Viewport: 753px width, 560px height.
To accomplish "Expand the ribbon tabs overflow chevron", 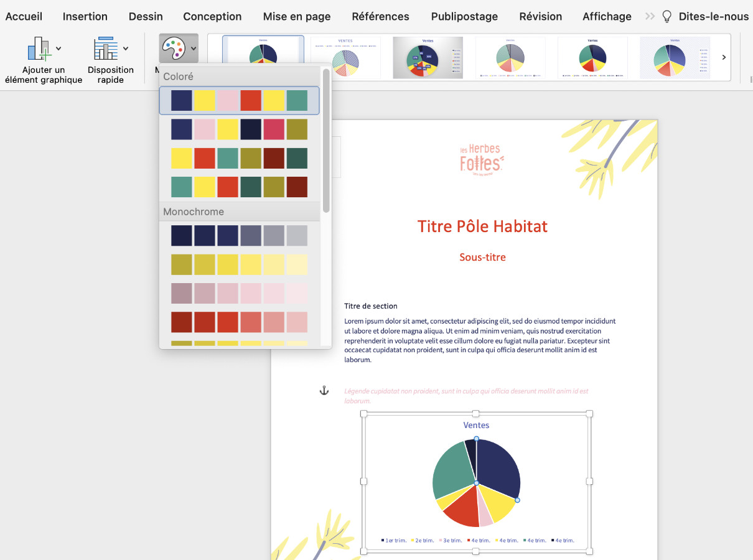I will (650, 17).
